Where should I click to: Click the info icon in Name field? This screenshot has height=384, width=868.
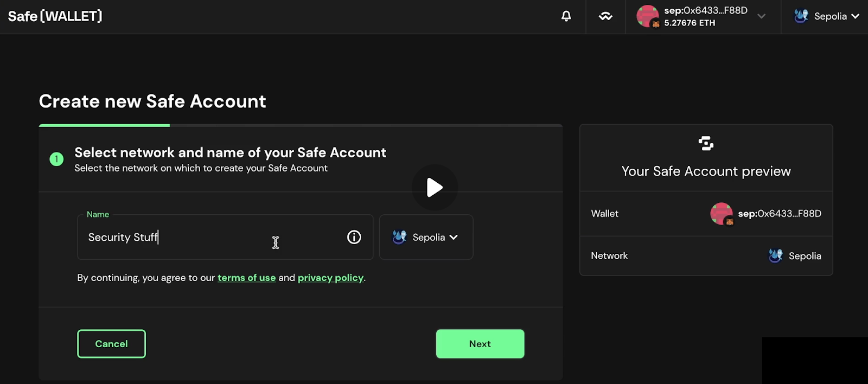(x=354, y=237)
